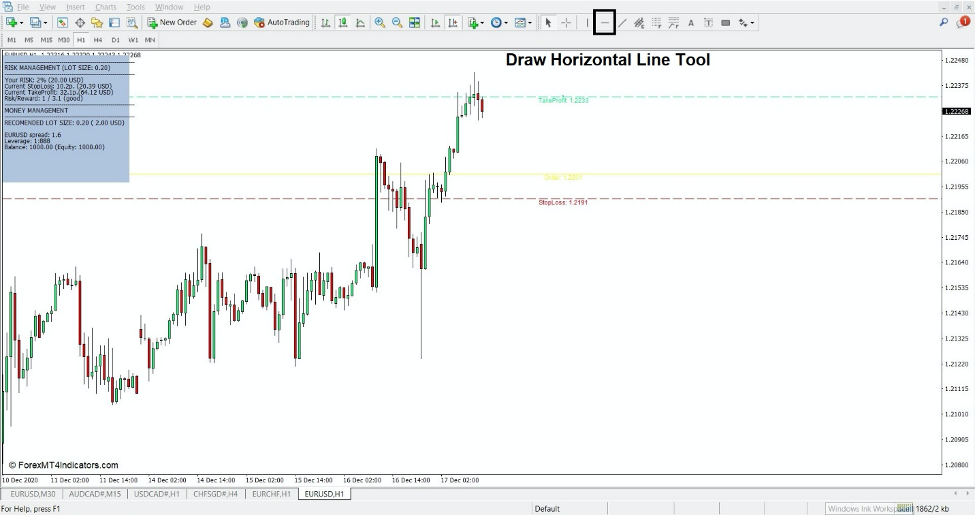Select the Text label tool
The width and height of the screenshot is (977, 516).
(691, 22)
